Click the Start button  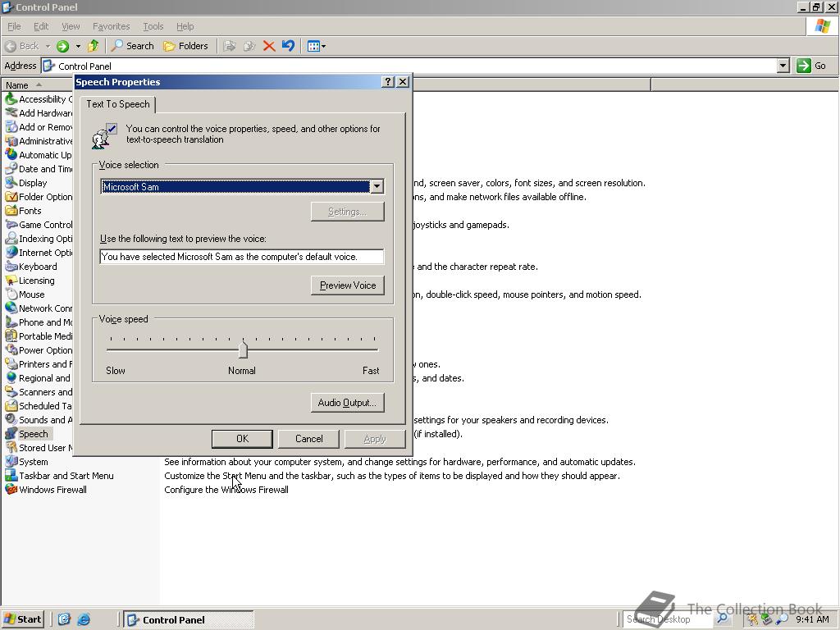tap(22, 619)
